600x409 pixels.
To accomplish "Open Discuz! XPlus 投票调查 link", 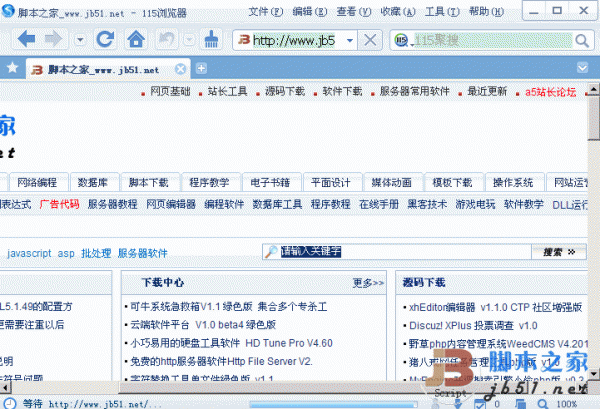I will pyautogui.click(x=473, y=326).
